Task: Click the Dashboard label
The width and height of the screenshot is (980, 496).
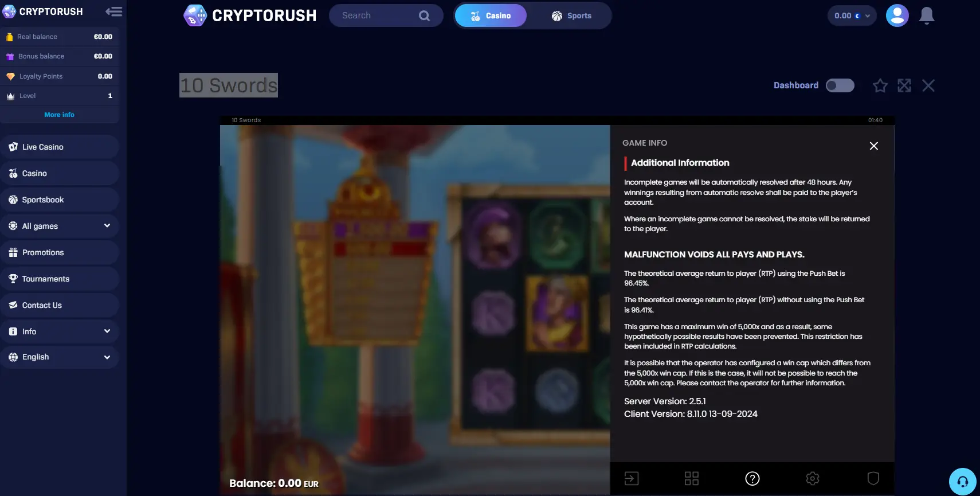Action: pyautogui.click(x=795, y=85)
